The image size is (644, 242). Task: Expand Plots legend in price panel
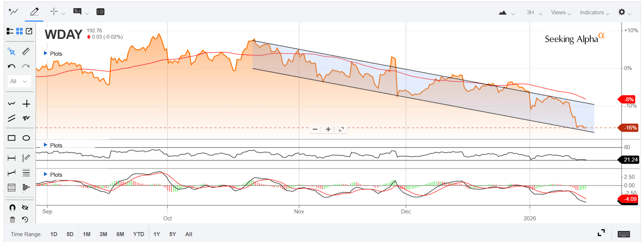point(53,54)
